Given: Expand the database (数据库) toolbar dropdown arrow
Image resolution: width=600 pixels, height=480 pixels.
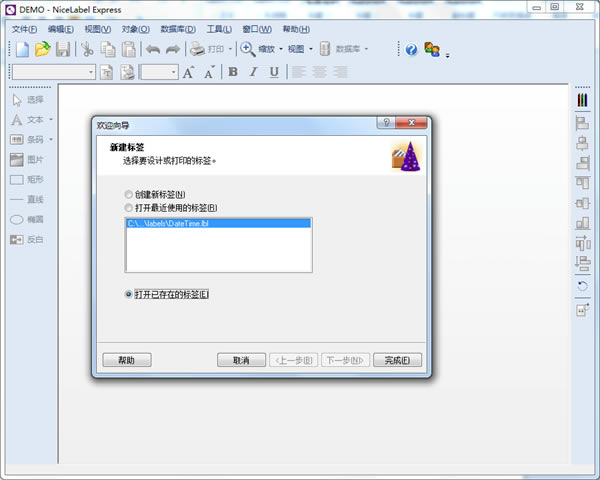Looking at the screenshot, I should pos(366,49).
